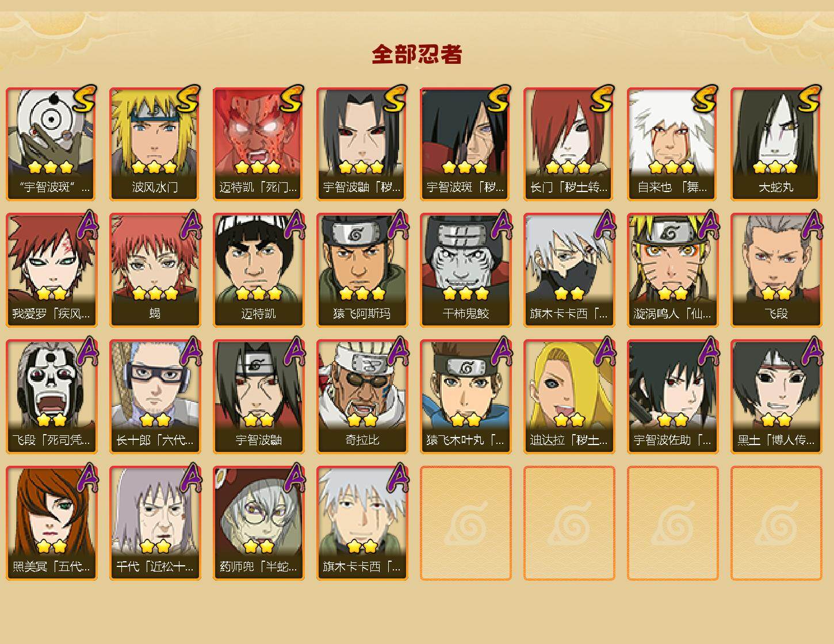Screen dimensions: 834x644
Task: Select the 全部忍者 heading tab
Action: 417,55
